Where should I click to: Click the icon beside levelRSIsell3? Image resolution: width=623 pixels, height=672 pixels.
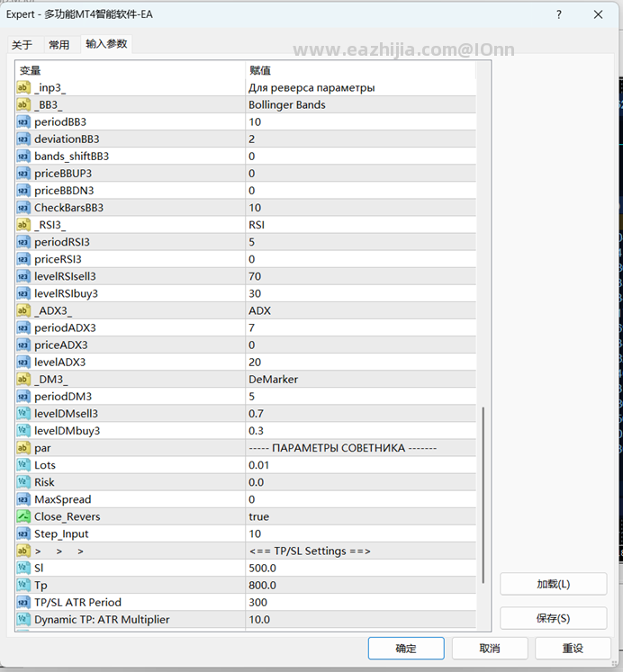(23, 276)
